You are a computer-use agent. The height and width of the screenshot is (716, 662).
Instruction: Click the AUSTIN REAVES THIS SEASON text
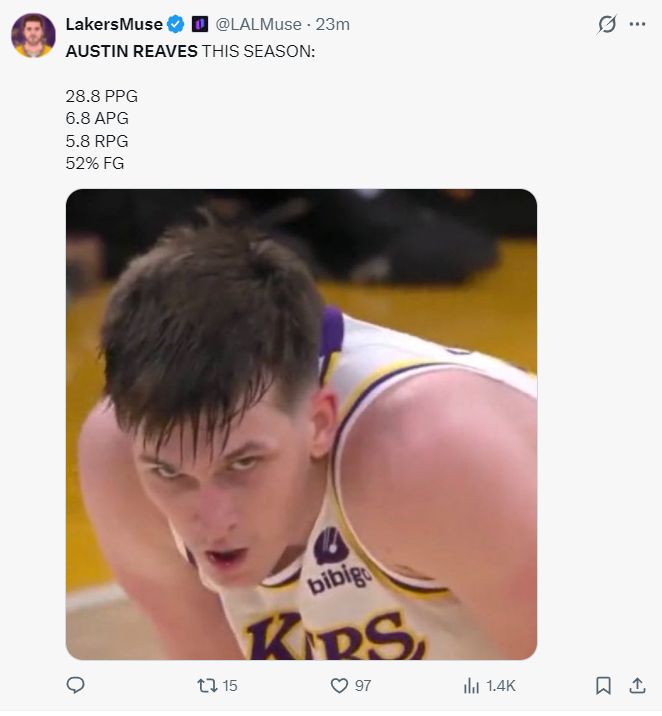[x=190, y=50]
